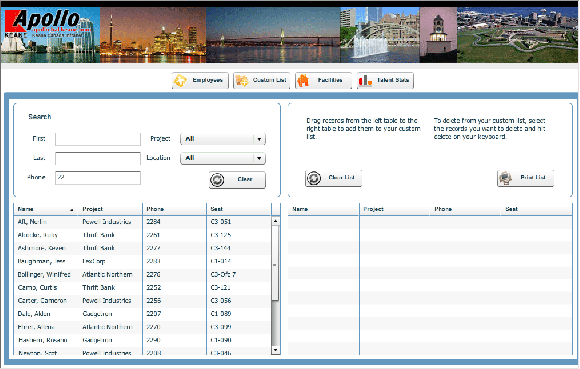This screenshot has height=369, width=580.
Task: Click the Name header in the custom list table
Action: coord(323,209)
